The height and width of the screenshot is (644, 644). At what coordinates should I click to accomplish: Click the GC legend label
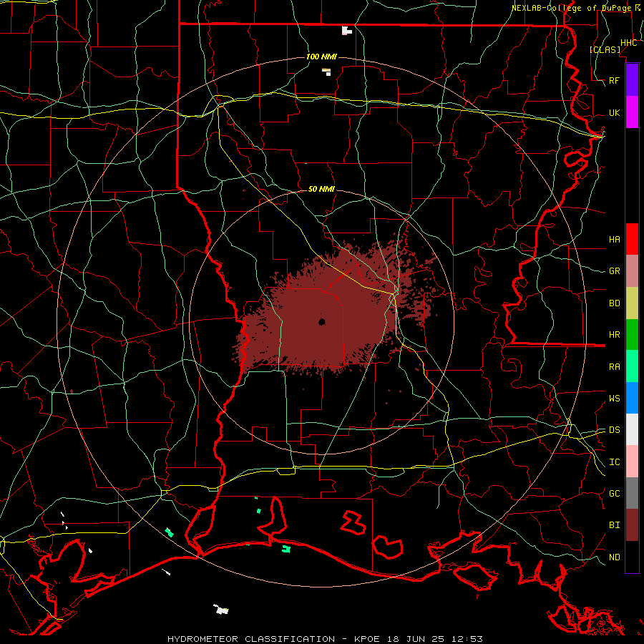tap(614, 493)
